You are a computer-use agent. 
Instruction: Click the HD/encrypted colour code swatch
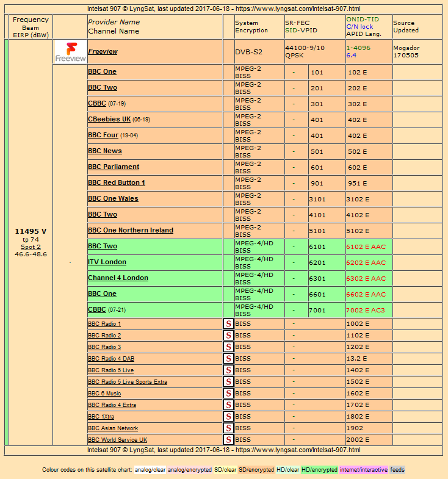pos(319,470)
